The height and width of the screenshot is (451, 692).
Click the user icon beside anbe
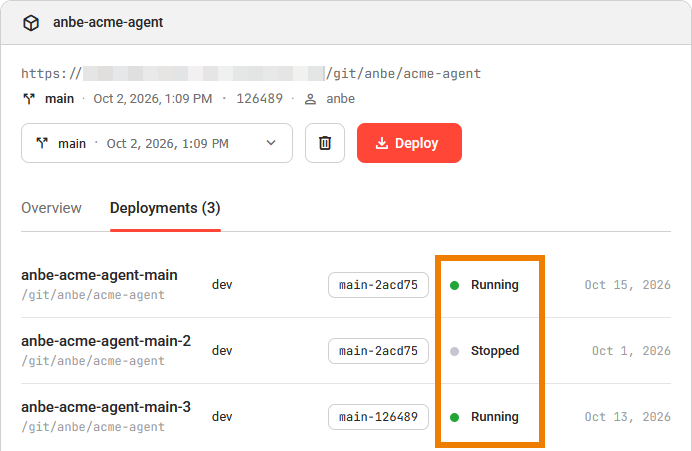(310, 99)
